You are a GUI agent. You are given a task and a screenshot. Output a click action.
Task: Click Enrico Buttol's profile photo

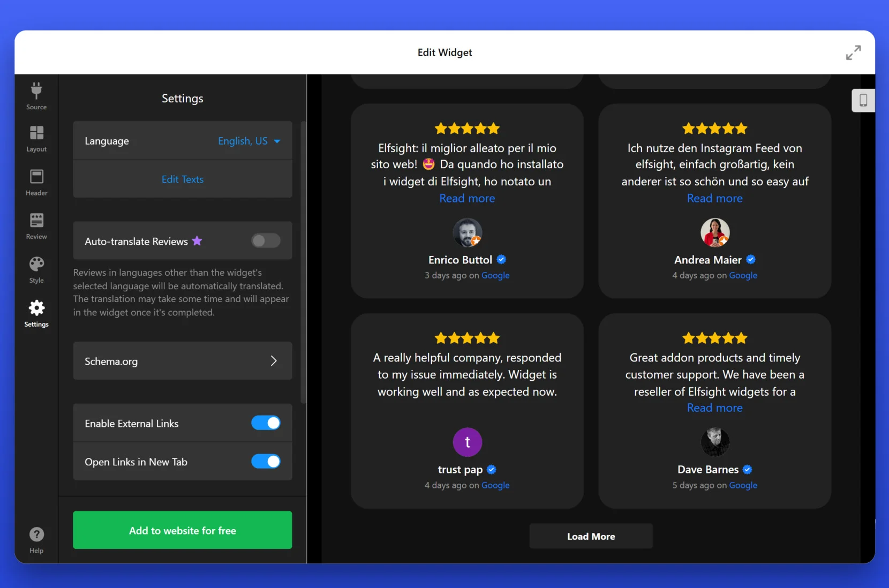[x=468, y=232]
